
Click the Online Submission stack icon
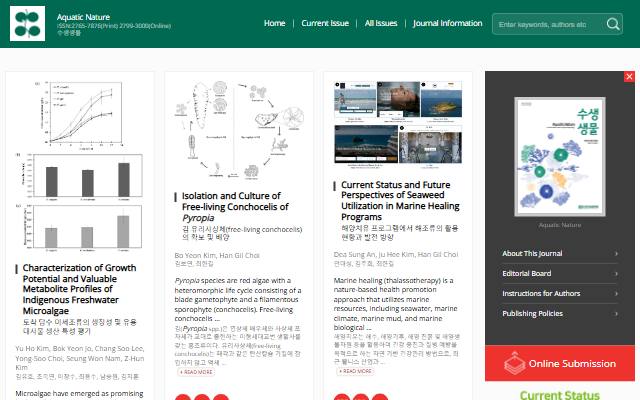pyautogui.click(x=514, y=363)
